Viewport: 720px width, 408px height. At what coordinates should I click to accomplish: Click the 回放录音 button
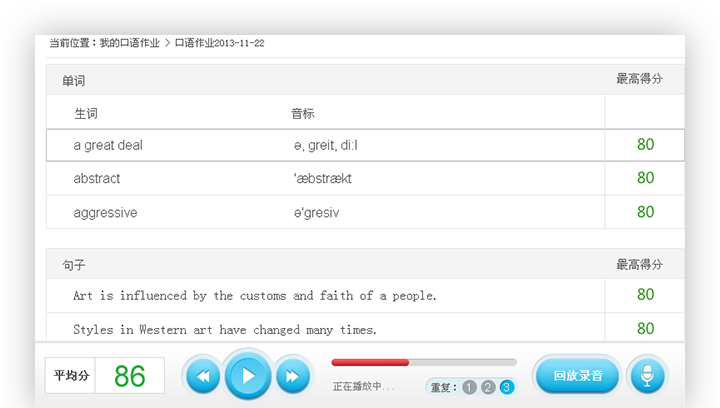(577, 376)
